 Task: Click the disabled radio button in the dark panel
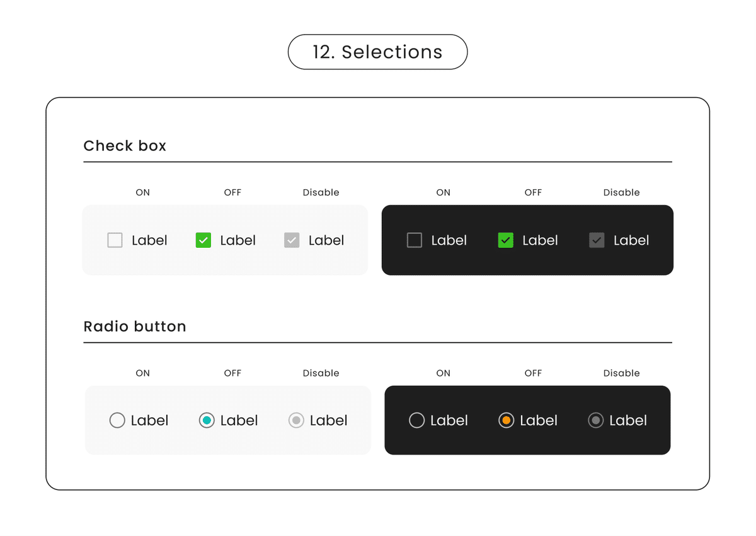coord(595,420)
